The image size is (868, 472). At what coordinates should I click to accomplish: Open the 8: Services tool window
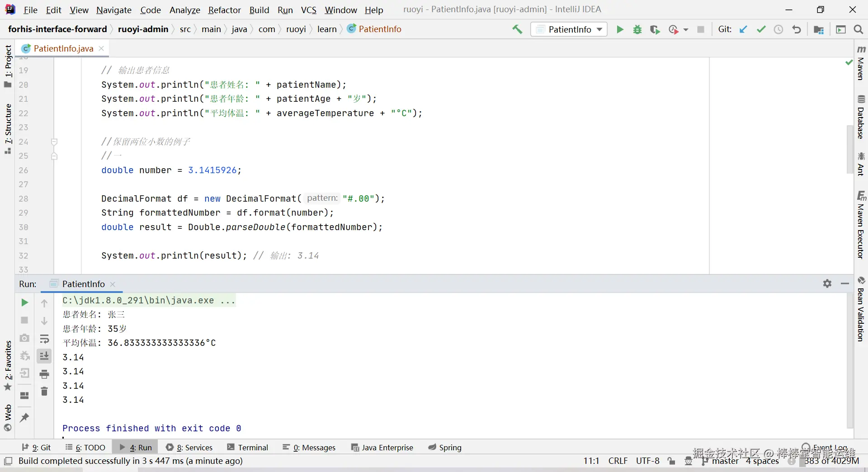189,447
